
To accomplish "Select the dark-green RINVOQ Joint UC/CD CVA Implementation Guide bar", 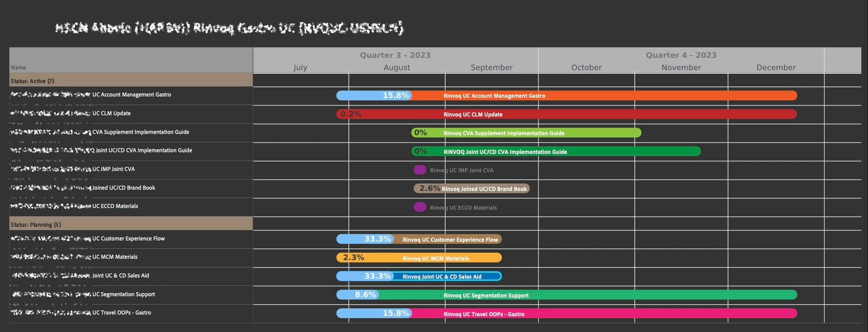I will 556,151.
